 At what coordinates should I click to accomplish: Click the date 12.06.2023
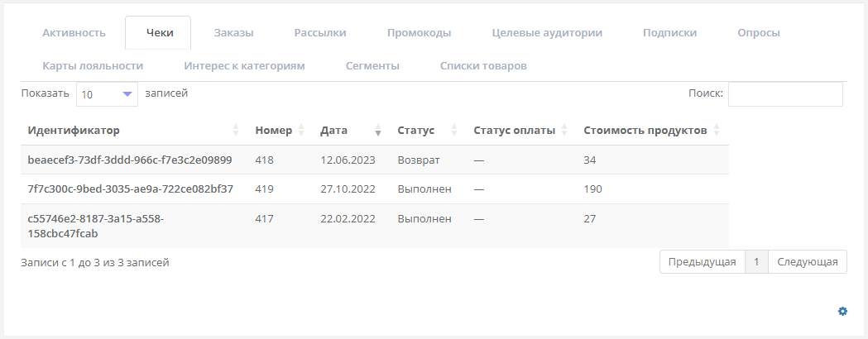pos(348,160)
